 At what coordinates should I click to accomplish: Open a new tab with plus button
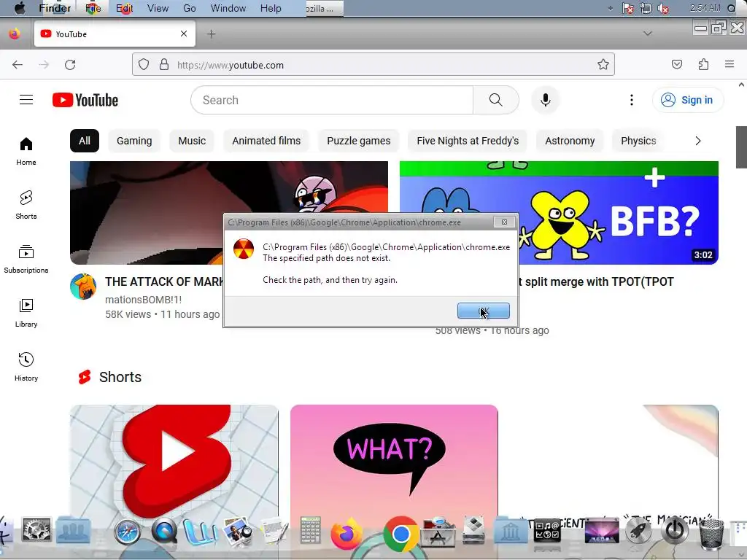click(x=211, y=34)
